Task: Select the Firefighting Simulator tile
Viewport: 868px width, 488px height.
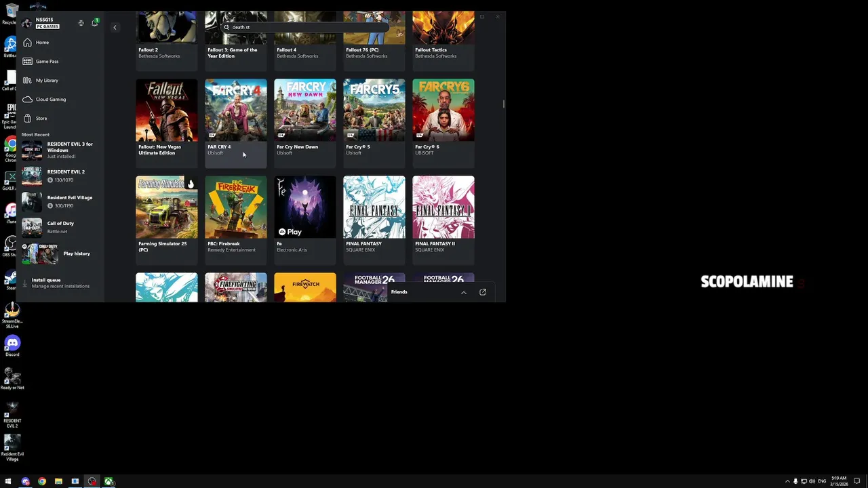Action: tap(236, 287)
